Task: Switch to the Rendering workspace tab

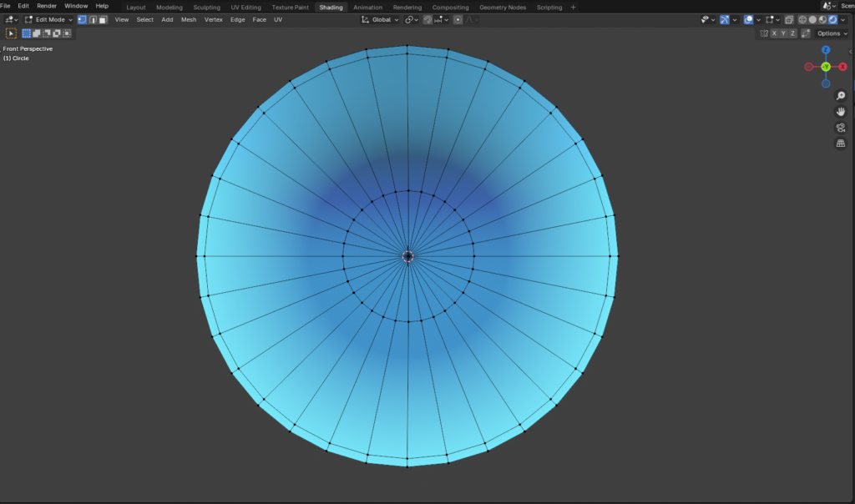Action: [x=407, y=8]
